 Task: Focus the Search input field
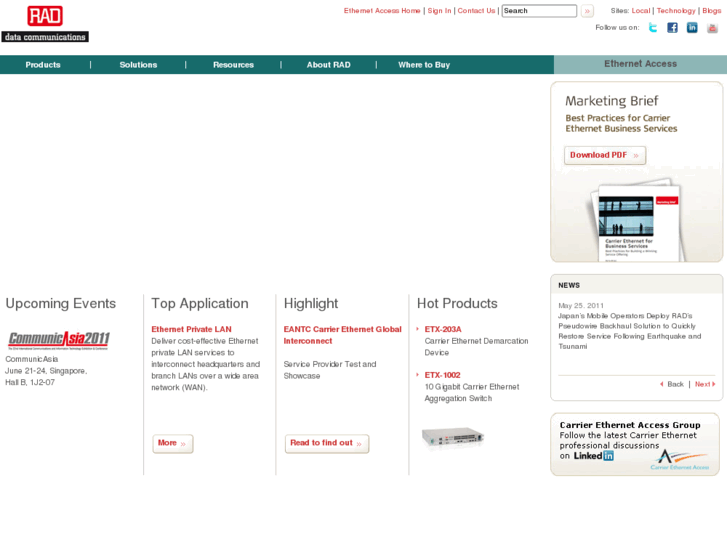539,11
